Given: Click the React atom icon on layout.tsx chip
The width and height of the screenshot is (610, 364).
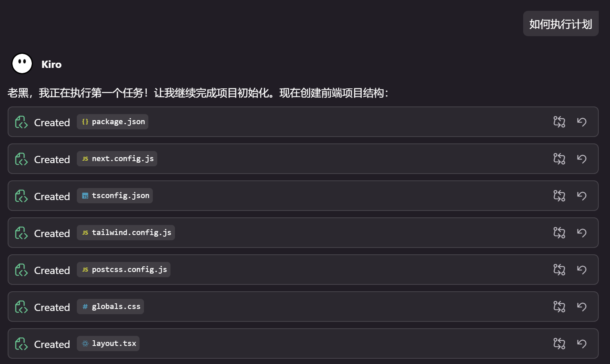Looking at the screenshot, I should coord(85,344).
